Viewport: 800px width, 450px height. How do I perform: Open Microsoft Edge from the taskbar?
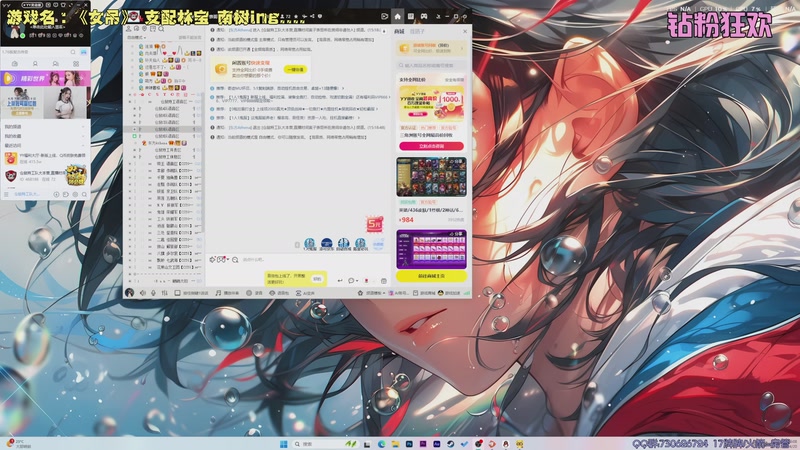(381, 444)
